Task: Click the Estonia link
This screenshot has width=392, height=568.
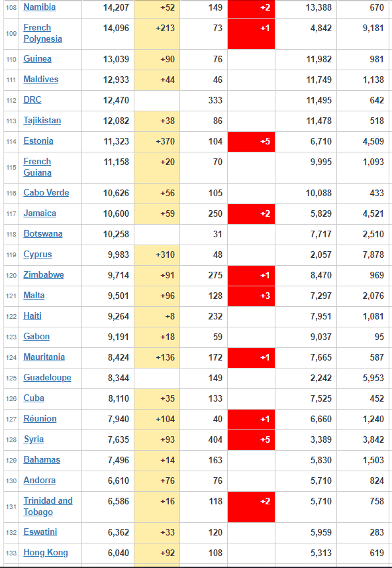Action: (x=38, y=141)
